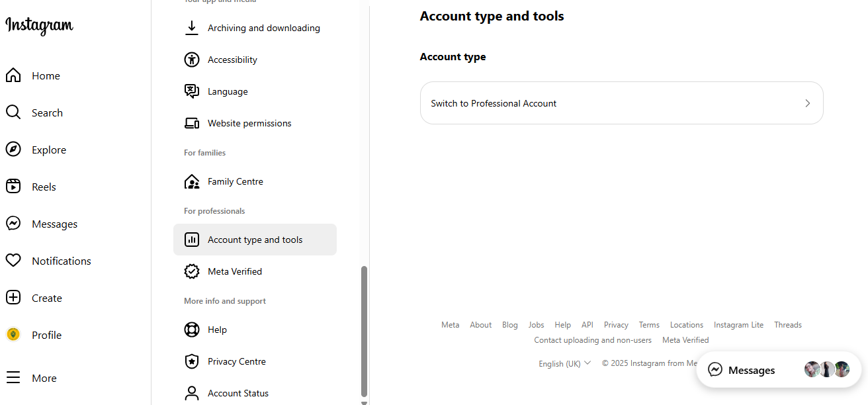
Task: Click the Locations footer link
Action: [x=687, y=325]
